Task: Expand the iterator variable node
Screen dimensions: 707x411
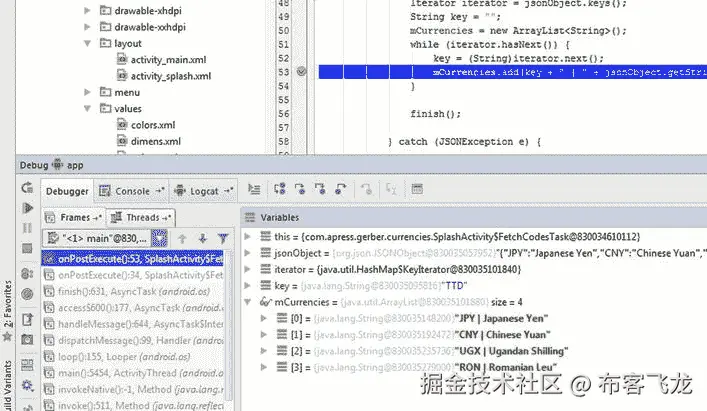Action: 247,269
